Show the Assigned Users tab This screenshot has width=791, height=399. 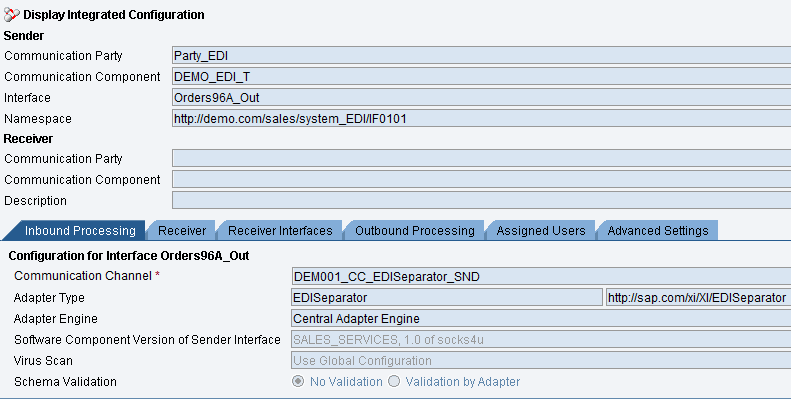tap(540, 231)
